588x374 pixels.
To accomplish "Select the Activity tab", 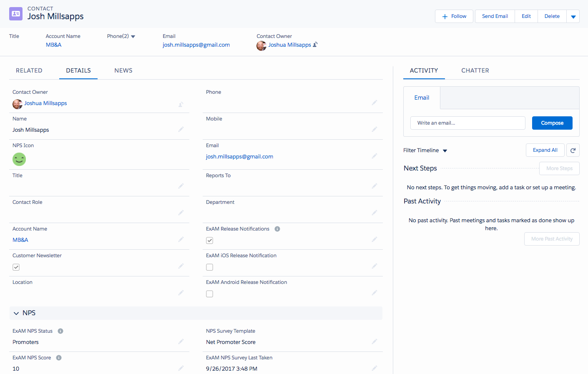I will pos(424,70).
